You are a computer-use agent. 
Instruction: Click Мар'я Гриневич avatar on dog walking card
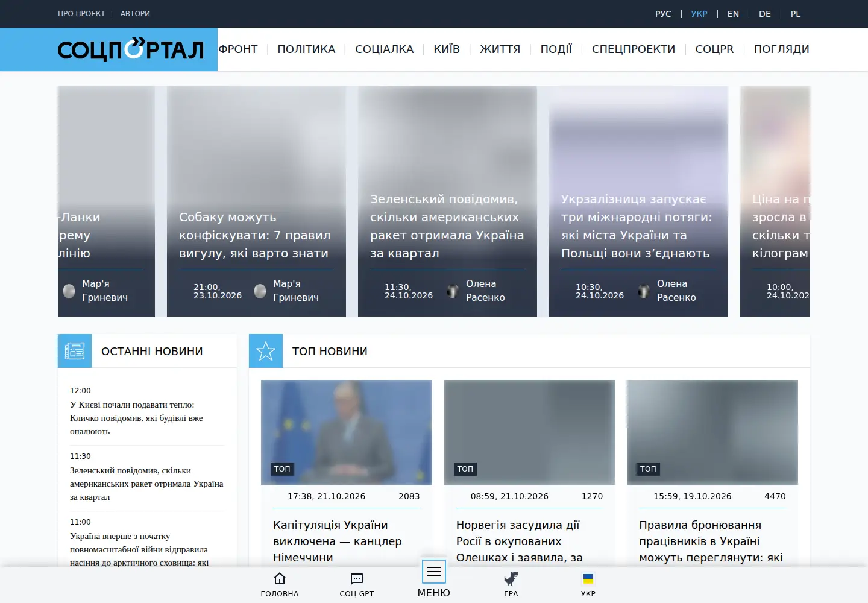click(x=260, y=291)
